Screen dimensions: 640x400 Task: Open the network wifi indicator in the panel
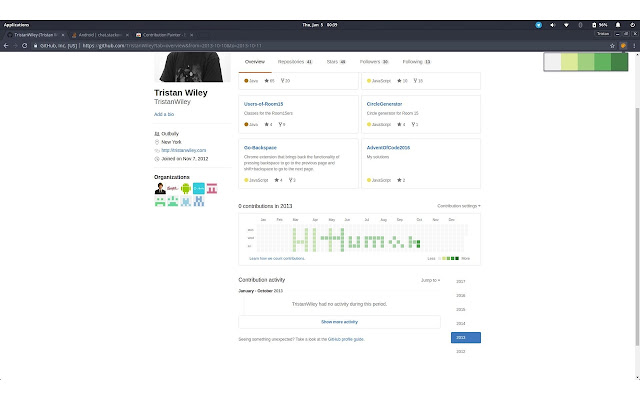click(566, 25)
